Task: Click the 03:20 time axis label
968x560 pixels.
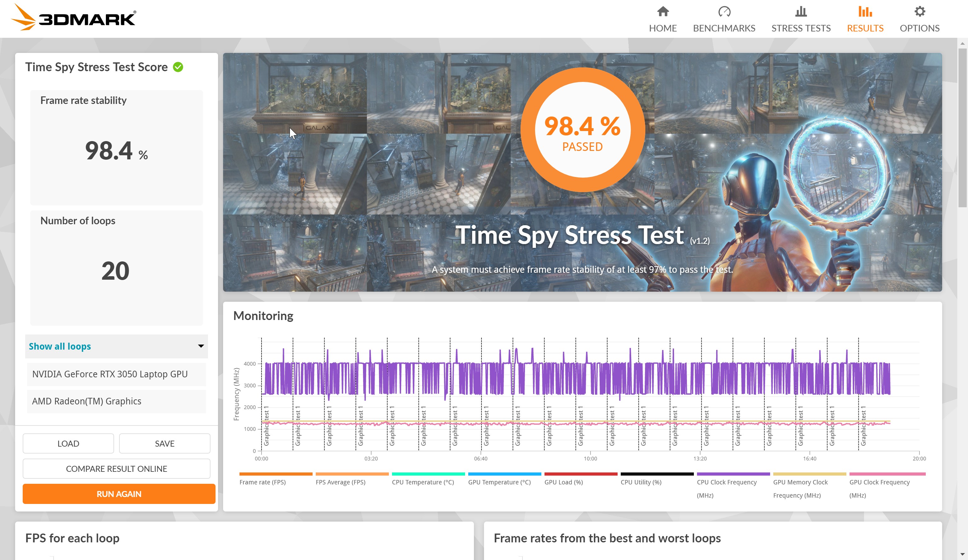Action: pos(371,459)
